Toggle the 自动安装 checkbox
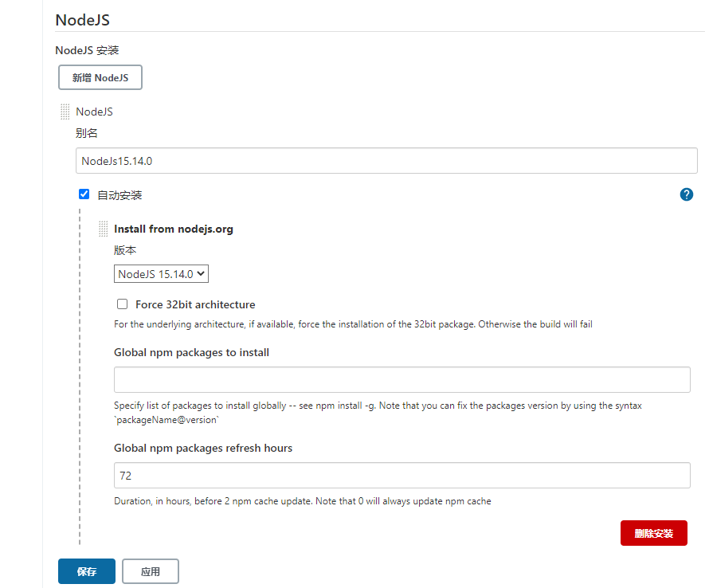 pos(84,194)
